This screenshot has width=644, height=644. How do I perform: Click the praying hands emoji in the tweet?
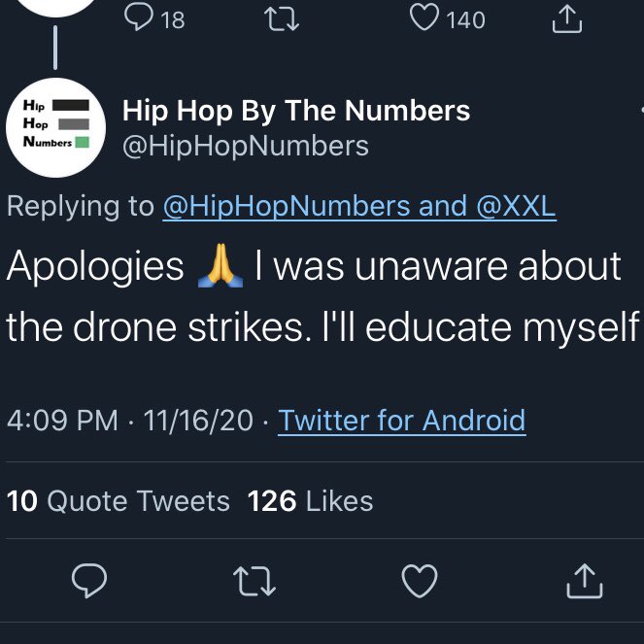(218, 267)
